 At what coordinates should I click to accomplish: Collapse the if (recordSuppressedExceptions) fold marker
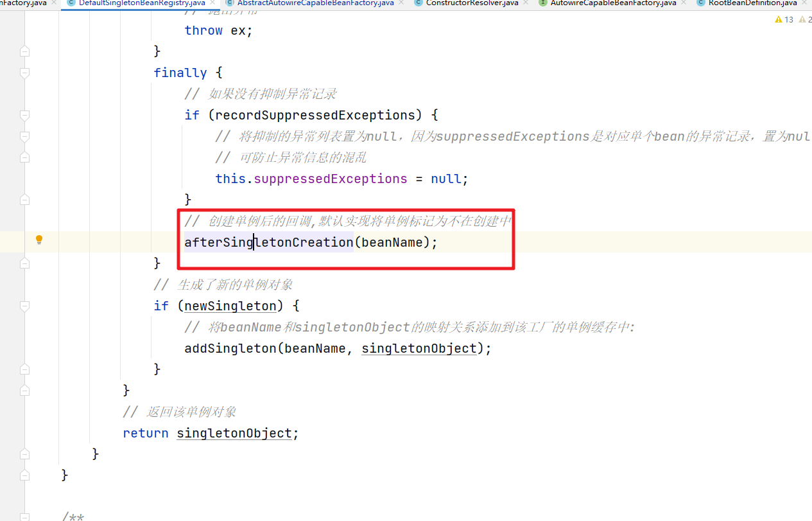click(x=24, y=116)
